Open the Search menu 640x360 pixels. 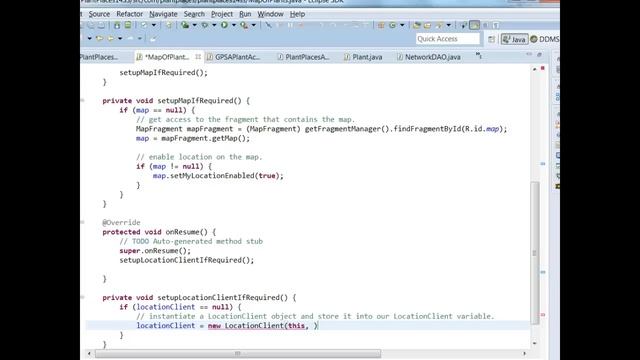click(x=194, y=14)
